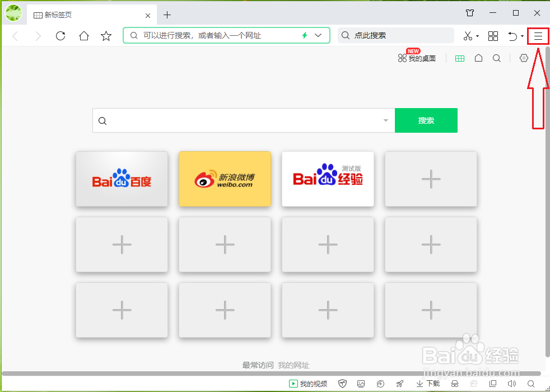This screenshot has width=550, height=392.
Task: Open a new tab with the plus button
Action: [167, 15]
